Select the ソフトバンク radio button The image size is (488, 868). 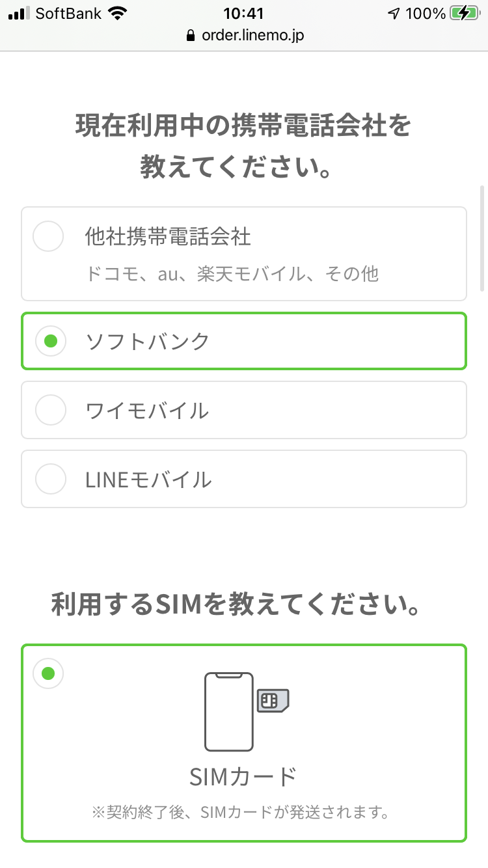(x=50, y=341)
